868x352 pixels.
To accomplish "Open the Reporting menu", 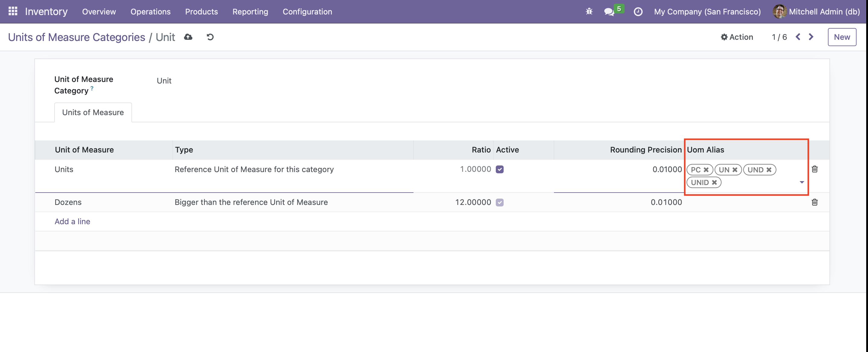I will [x=250, y=11].
